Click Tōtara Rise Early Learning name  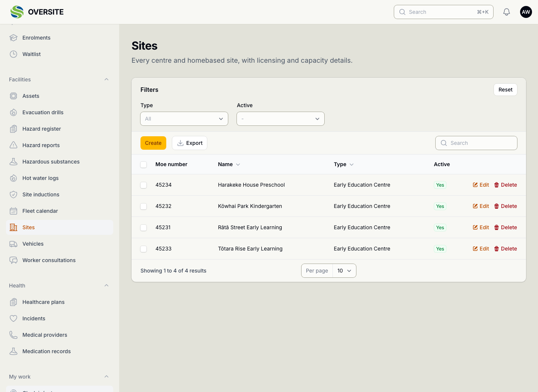click(x=250, y=249)
